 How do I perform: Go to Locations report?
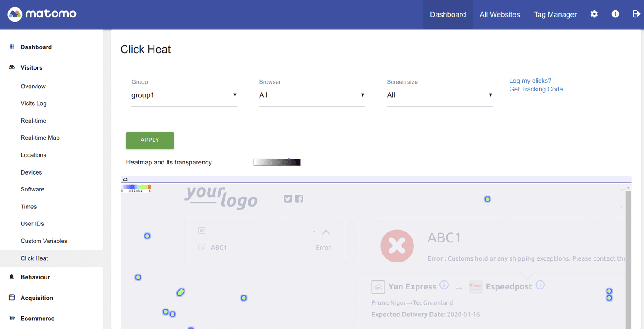[33, 155]
